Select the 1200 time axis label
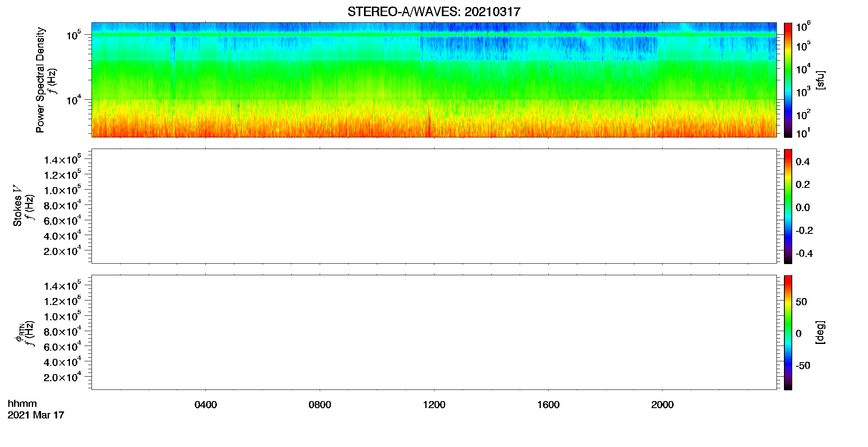Viewport: 868px width, 447px height. [x=434, y=405]
